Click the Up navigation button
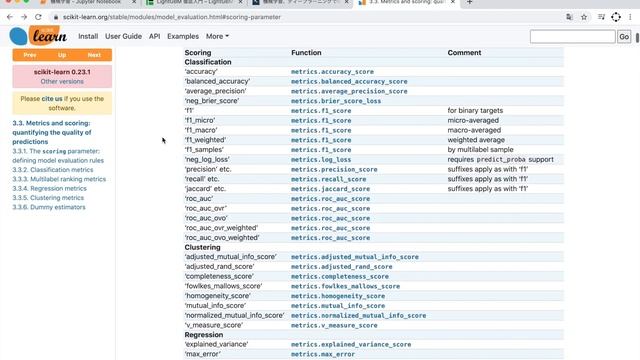This screenshot has width=640, height=360. tap(62, 55)
